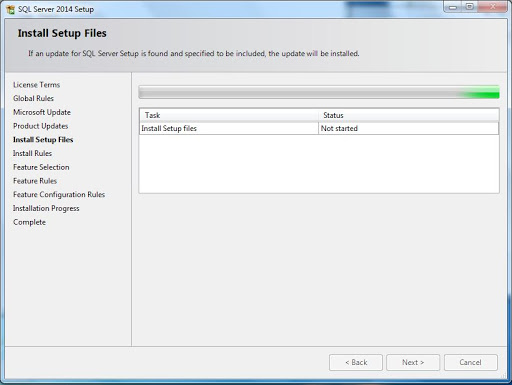Select Feature Selection step in sidebar
The image size is (512, 385).
pos(41,167)
